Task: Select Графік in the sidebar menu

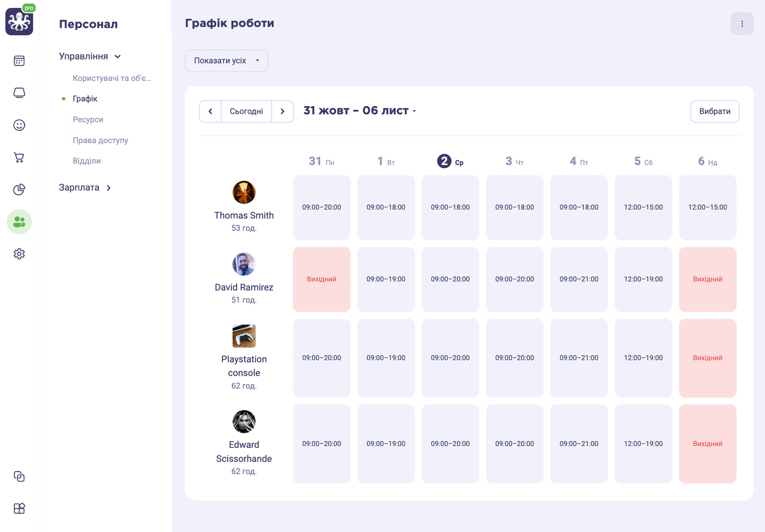Action: [x=84, y=98]
